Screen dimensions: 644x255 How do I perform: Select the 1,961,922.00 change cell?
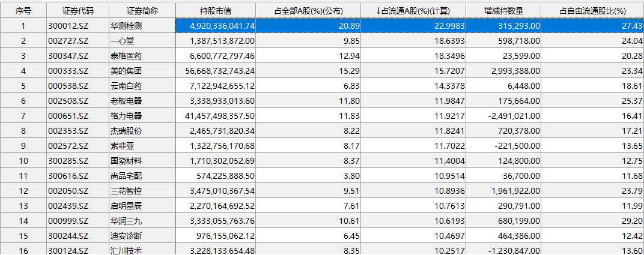coord(504,191)
